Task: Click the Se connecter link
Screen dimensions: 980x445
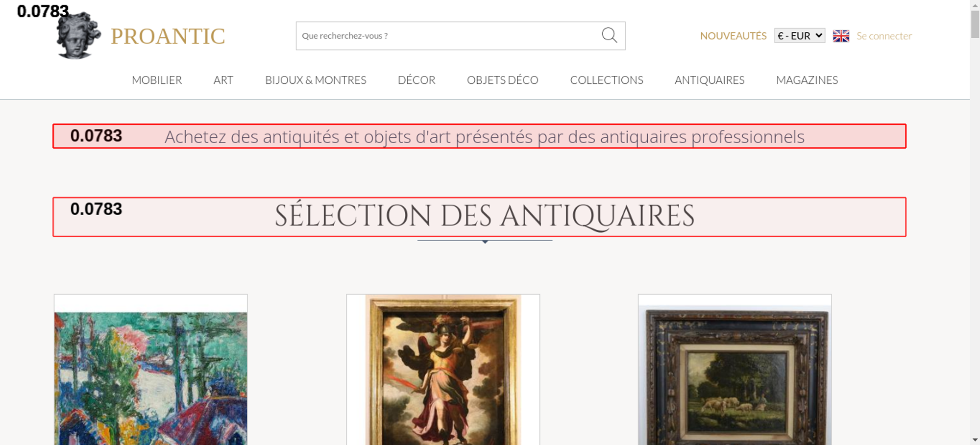Action: 884,36
